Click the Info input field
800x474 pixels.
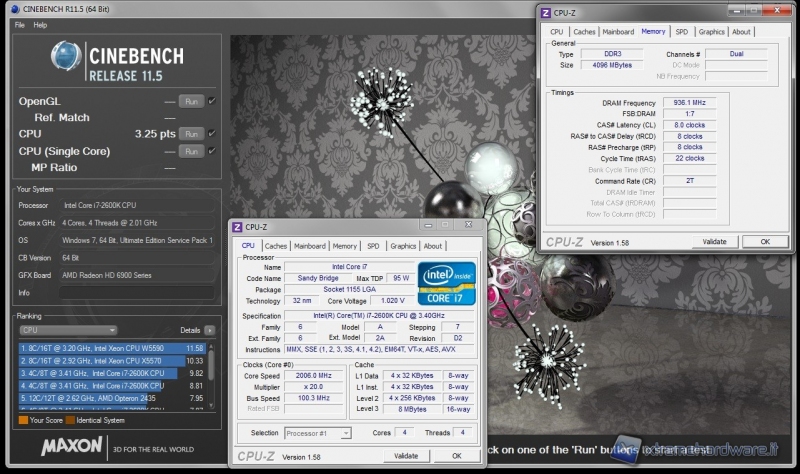click(137, 293)
